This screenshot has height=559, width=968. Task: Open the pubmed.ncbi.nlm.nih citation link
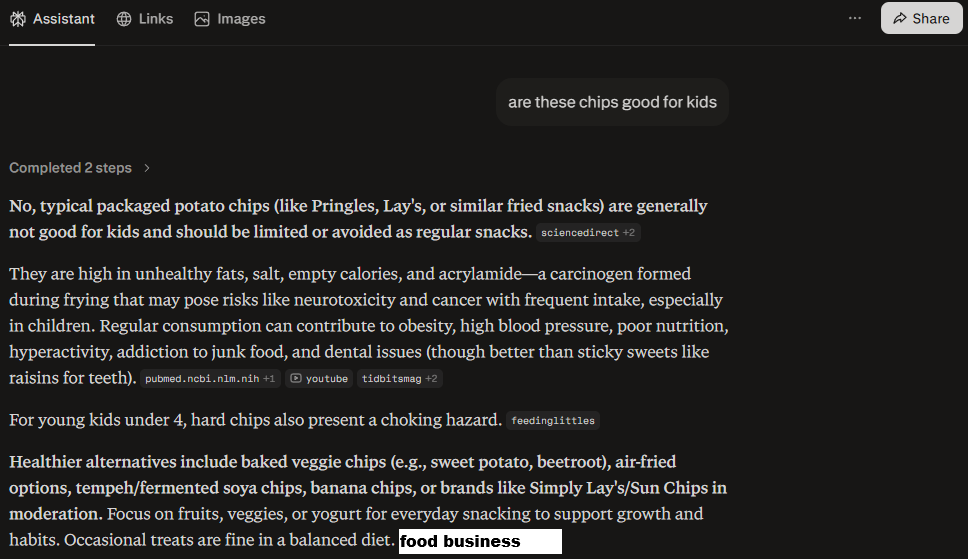tap(202, 379)
